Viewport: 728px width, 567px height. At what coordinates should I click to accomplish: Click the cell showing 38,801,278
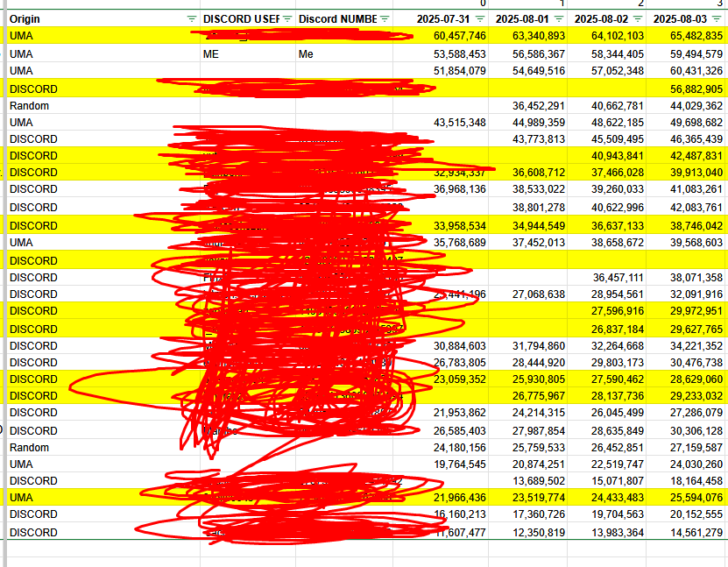(527, 207)
